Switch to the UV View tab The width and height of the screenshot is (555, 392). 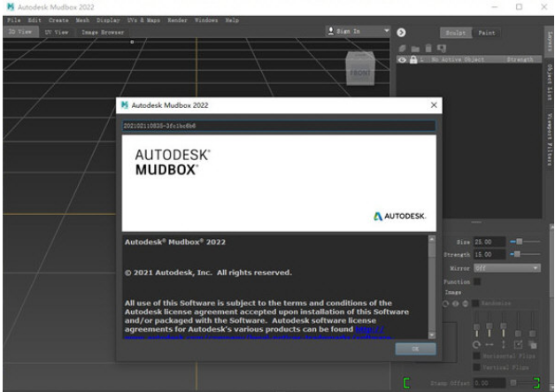[57, 32]
